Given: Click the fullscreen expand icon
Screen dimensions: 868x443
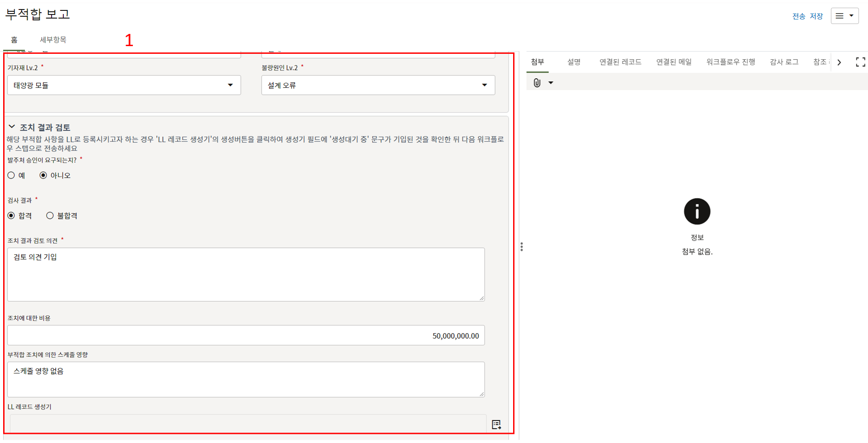Looking at the screenshot, I should pos(860,62).
